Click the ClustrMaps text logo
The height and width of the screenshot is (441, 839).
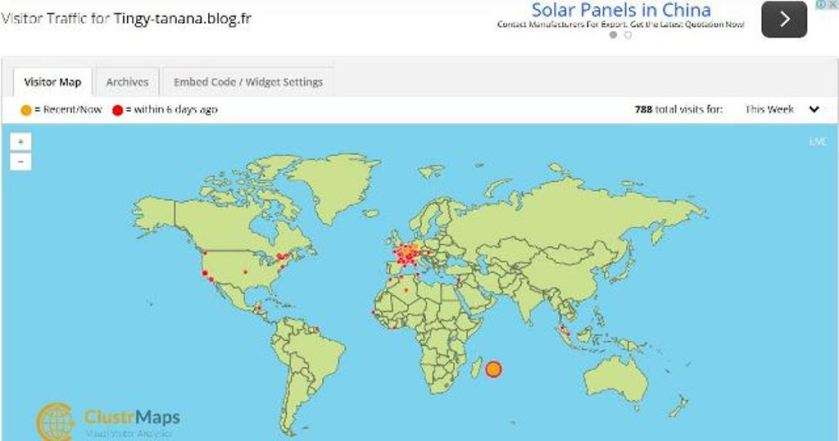tap(131, 417)
